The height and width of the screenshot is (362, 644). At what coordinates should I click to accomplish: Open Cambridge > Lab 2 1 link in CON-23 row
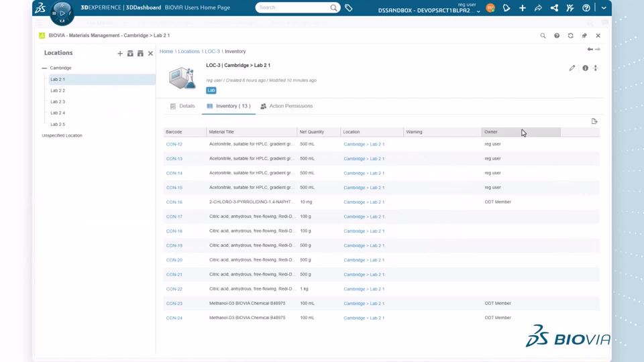coord(364,303)
